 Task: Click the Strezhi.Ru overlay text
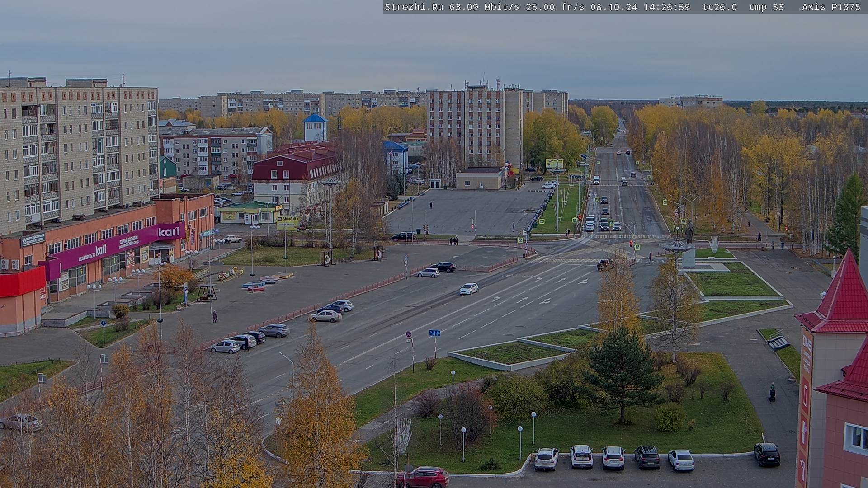click(x=414, y=7)
